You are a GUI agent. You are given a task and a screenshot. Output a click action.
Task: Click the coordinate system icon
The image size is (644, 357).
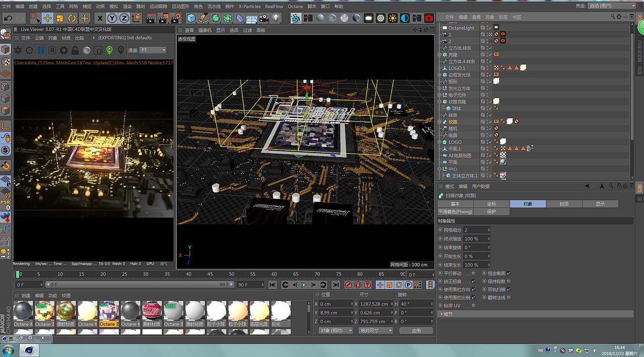[x=136, y=18]
